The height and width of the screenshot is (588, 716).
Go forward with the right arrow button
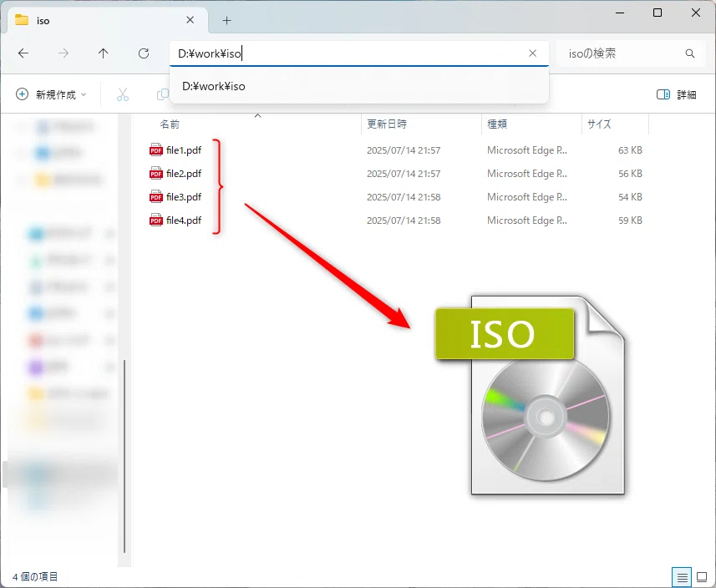point(63,53)
